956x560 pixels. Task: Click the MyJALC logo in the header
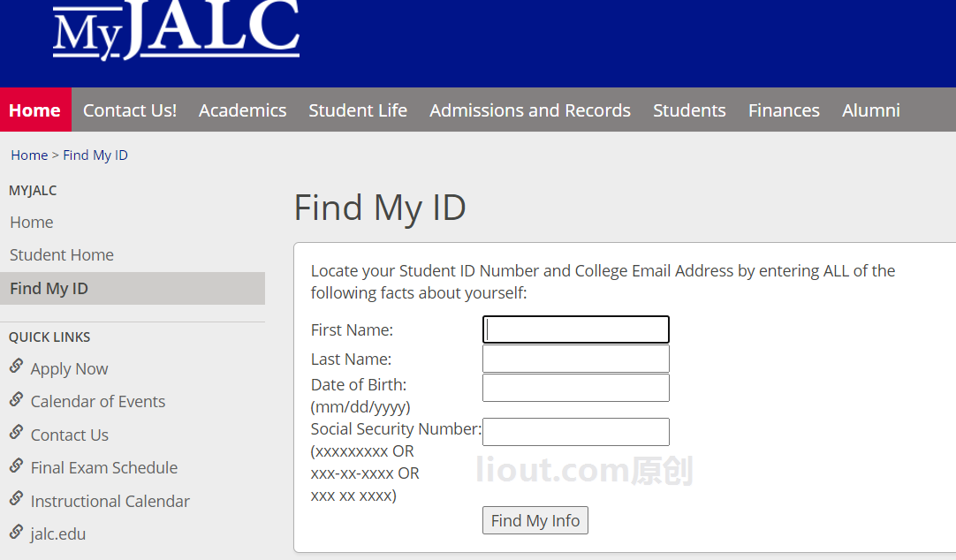[x=176, y=30]
